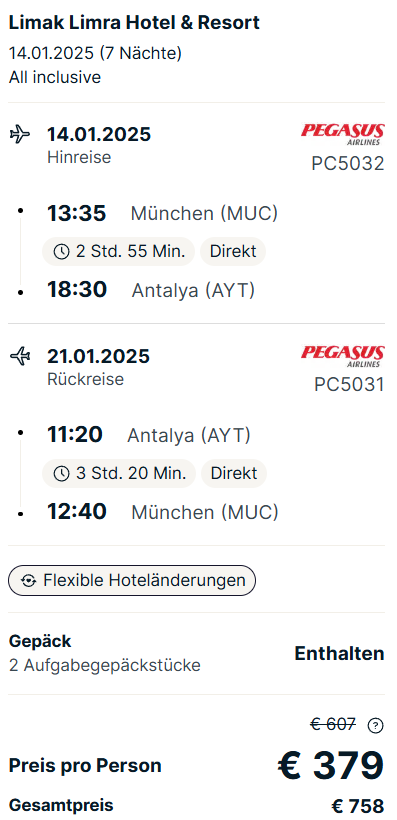The width and height of the screenshot is (397, 820).
Task: Open the Limak Limra Hotel & Resort title
Action: tap(134, 23)
